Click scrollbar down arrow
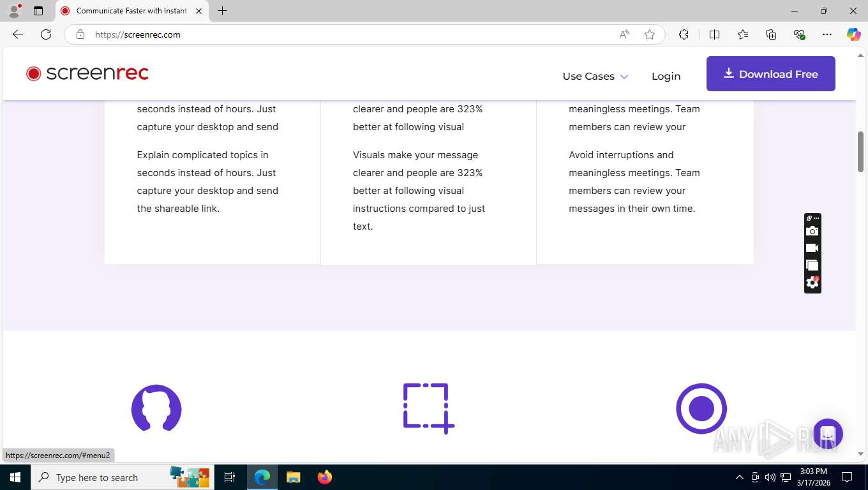 860,454
